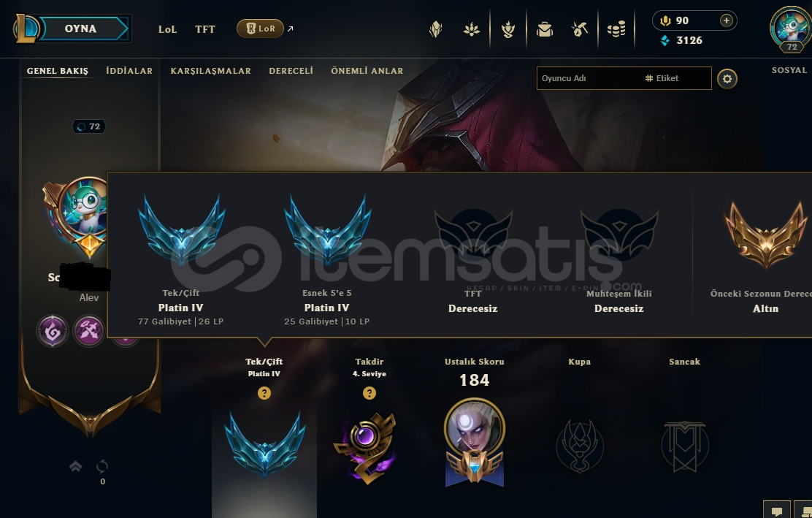The height and width of the screenshot is (518, 812).
Task: Click the plus button to buy RP
Action: point(726,20)
